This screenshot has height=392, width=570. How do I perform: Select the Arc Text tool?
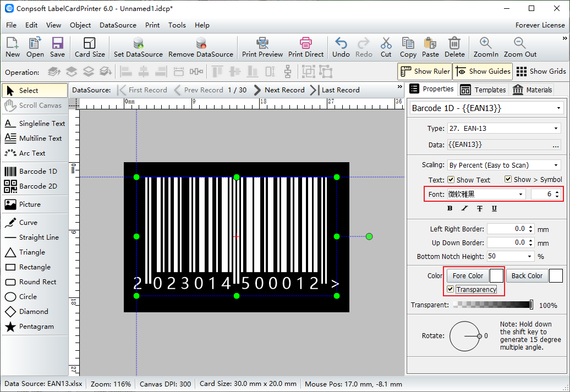[x=35, y=153]
